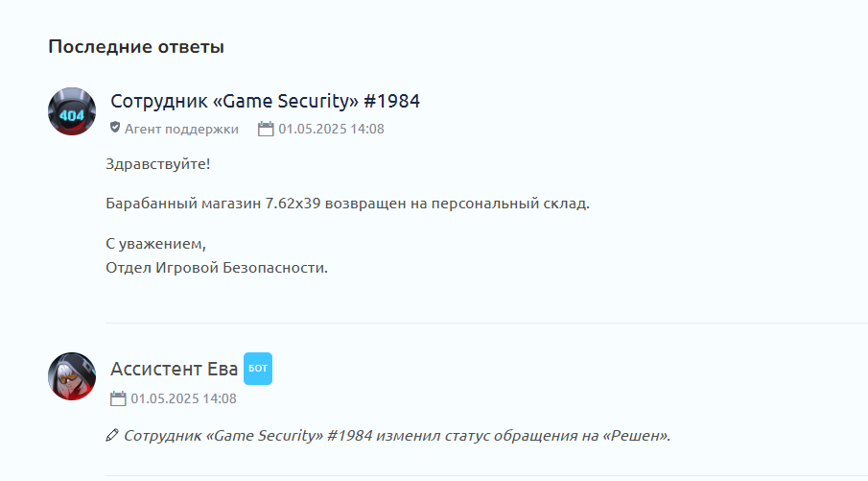Screen dimensions: 868x481
Task: Click the Ассистент Ева reply timestamp
Action: click(184, 398)
